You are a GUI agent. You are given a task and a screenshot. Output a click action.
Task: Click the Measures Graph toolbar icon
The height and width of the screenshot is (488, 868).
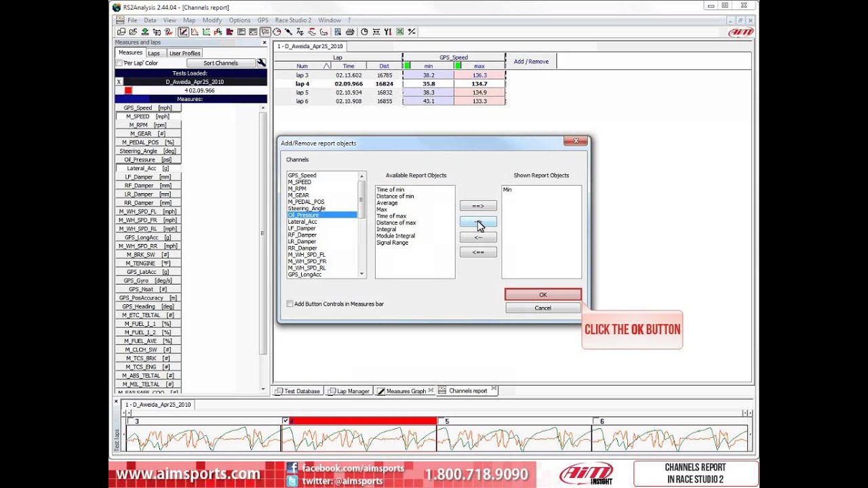(x=184, y=31)
